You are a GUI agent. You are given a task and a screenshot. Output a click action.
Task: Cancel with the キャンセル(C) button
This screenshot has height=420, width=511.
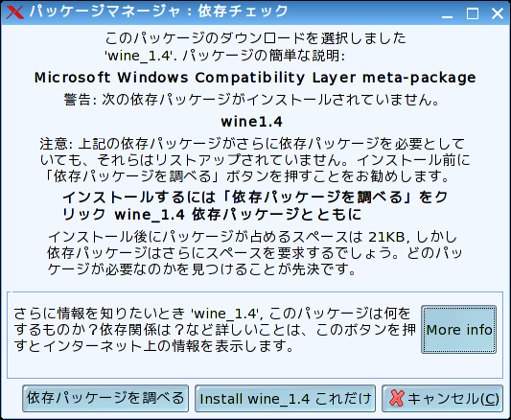click(x=443, y=398)
